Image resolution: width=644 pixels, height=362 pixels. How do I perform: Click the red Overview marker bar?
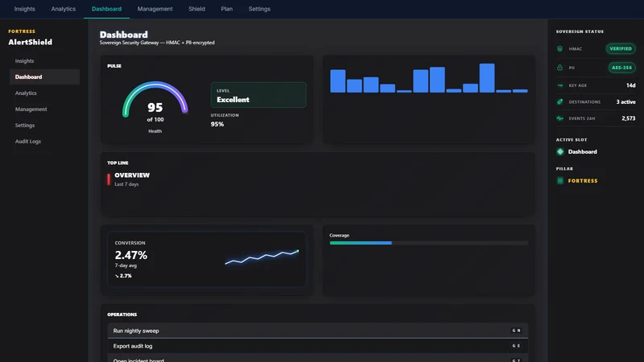click(x=109, y=179)
